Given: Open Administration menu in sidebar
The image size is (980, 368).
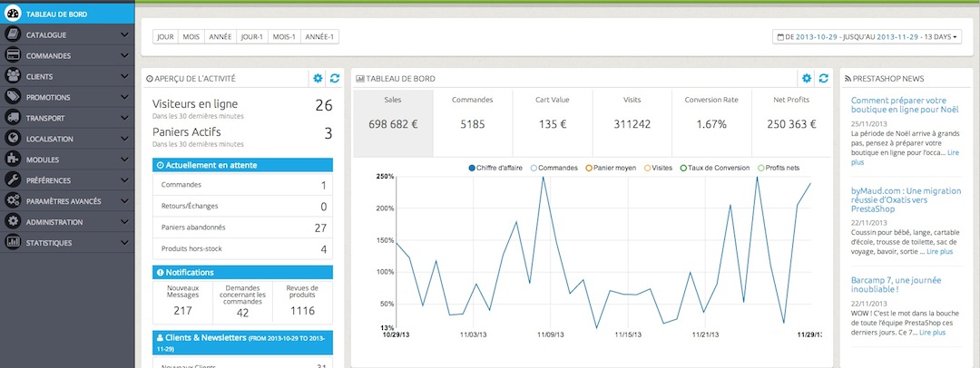Looking at the screenshot, I should [67, 222].
